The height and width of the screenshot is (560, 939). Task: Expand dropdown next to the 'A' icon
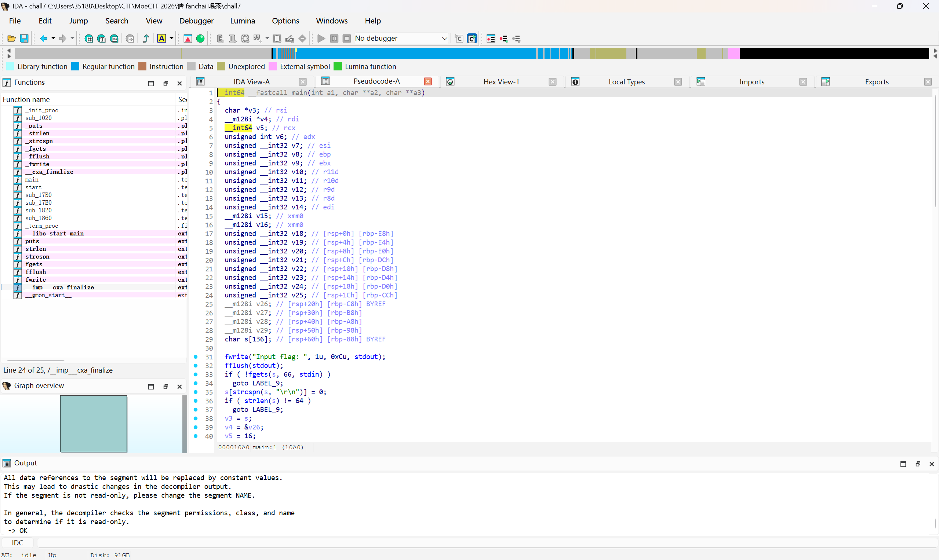point(171,39)
